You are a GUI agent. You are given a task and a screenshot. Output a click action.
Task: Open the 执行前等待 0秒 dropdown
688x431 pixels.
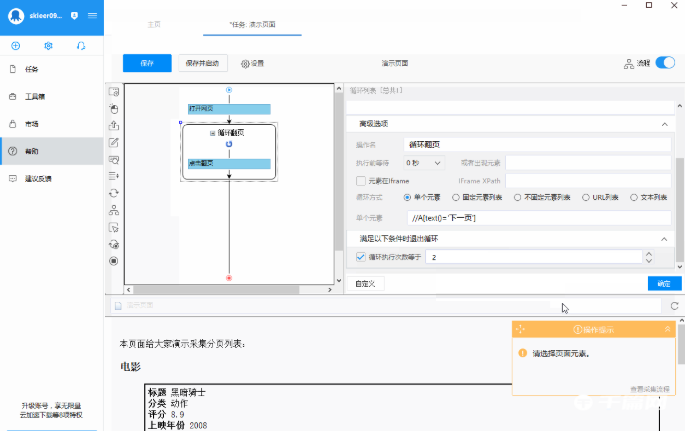click(423, 163)
